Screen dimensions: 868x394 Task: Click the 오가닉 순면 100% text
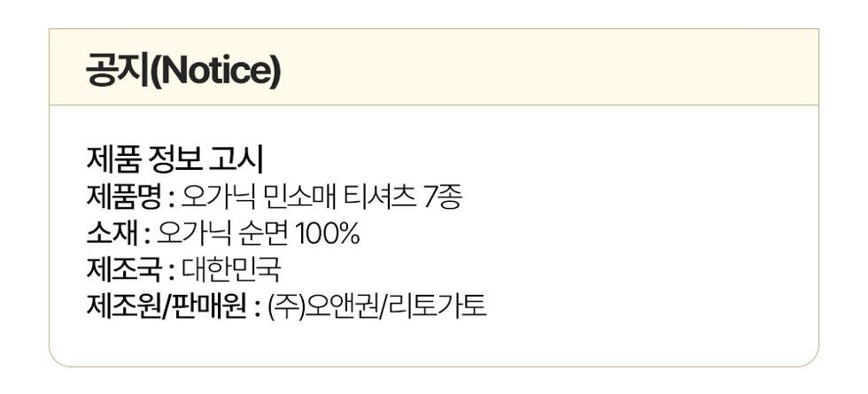coord(259,235)
